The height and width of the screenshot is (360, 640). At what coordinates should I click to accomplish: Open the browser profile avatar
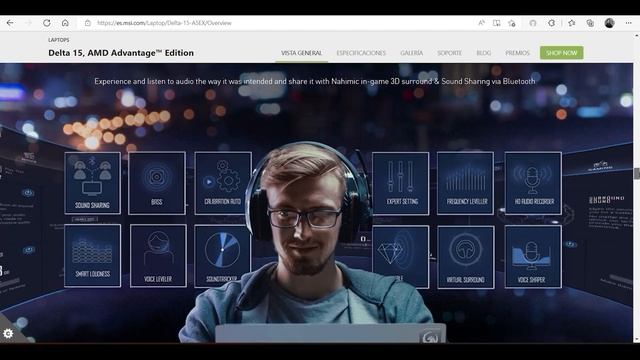point(609,23)
